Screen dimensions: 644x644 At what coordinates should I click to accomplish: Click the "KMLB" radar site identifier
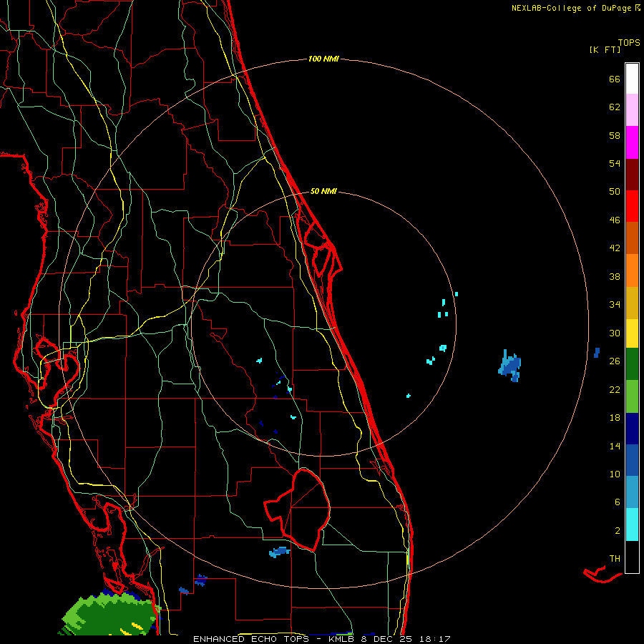coord(341,639)
